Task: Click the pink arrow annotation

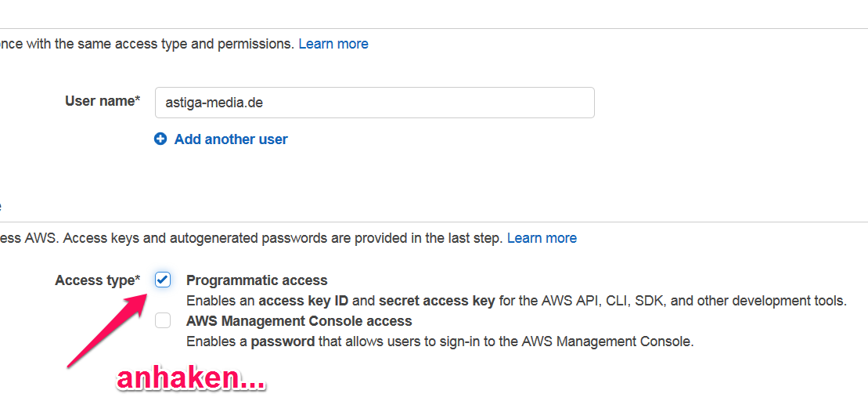Action: 107,330
